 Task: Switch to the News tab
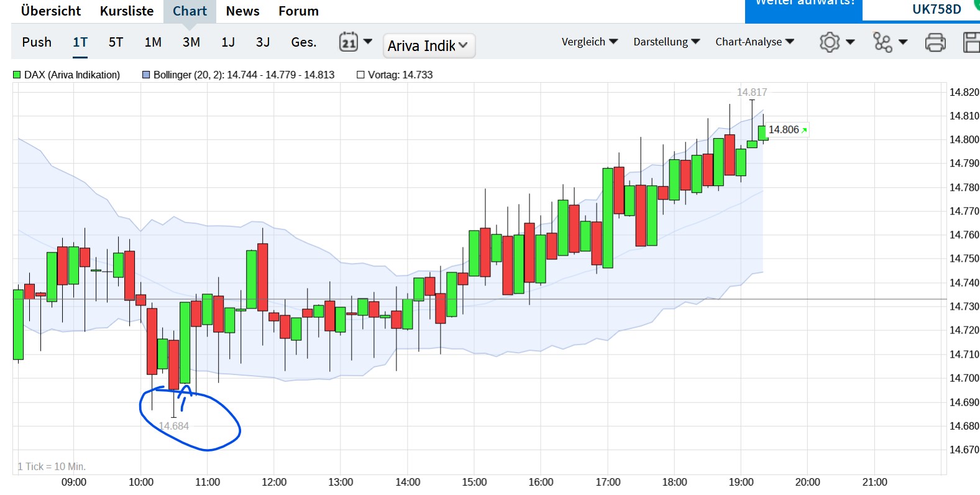(242, 11)
